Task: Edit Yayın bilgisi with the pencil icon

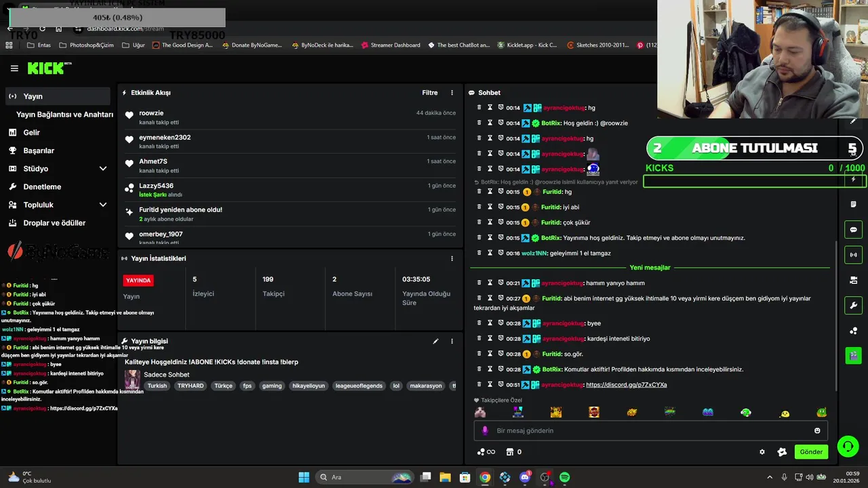Action: click(x=435, y=341)
